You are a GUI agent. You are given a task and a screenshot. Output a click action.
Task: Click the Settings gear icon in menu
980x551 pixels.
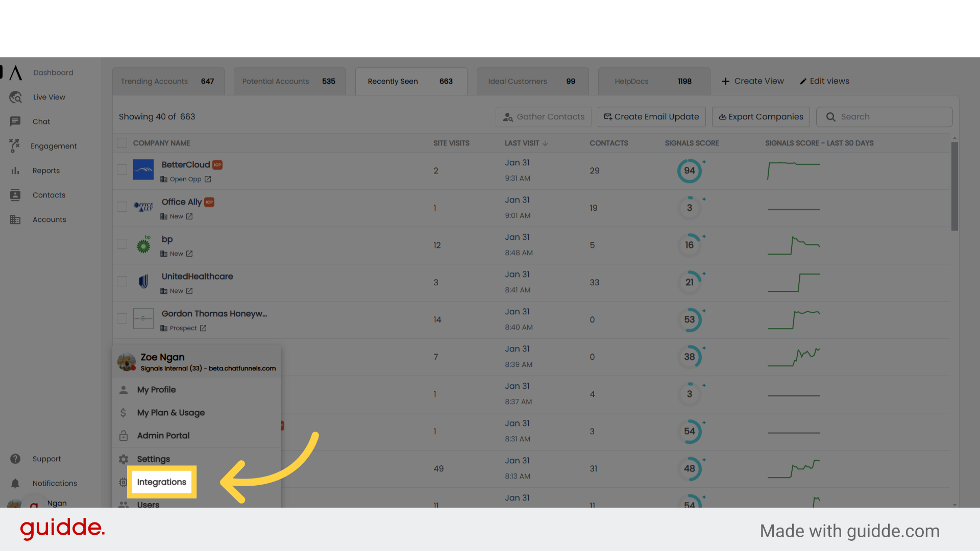click(x=124, y=459)
